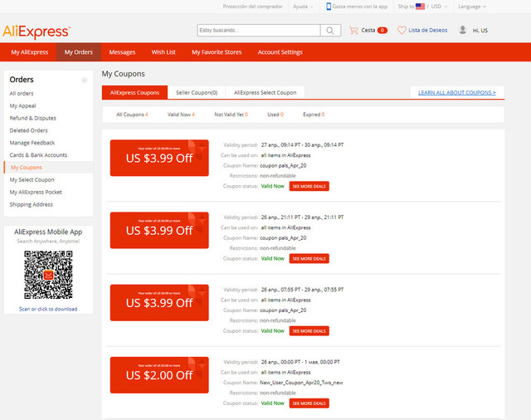
Task: Open Manage Feedback in sidebar
Action: [x=32, y=143]
